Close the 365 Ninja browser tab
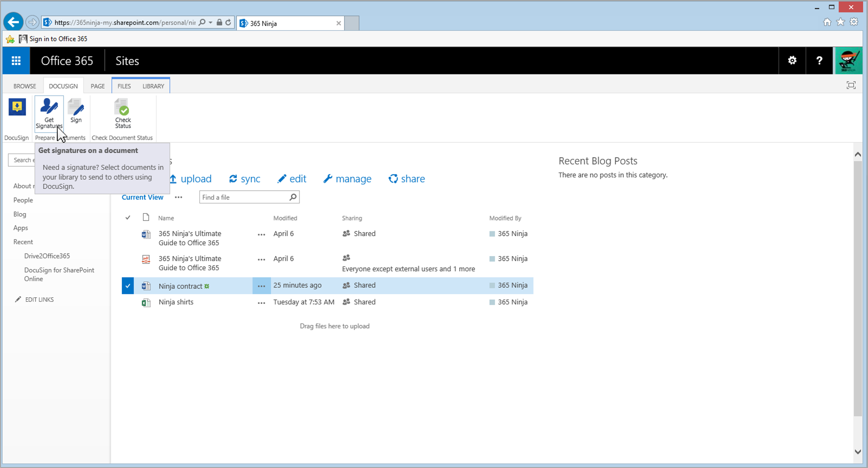 (338, 23)
